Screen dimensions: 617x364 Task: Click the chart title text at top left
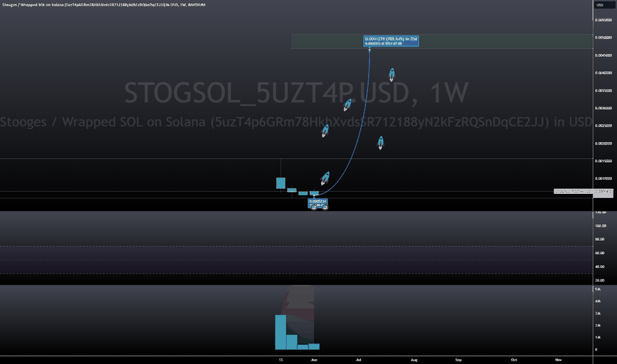click(103, 5)
